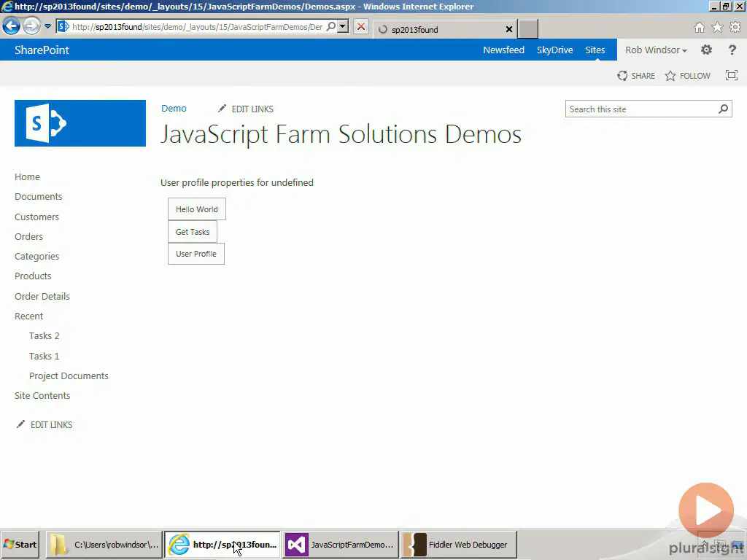Go back with the browser Back arrow

tap(12, 26)
